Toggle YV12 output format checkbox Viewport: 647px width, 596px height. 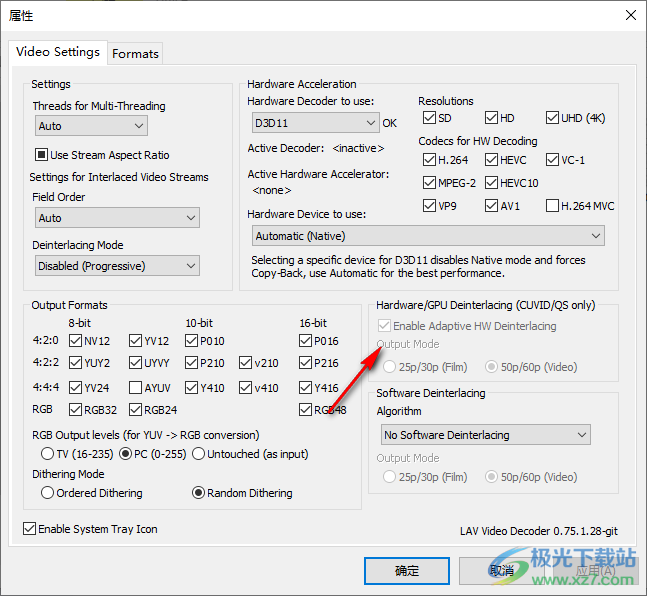[x=135, y=341]
